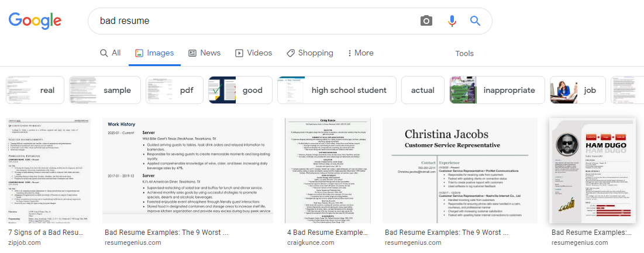
Task: Go to the Shopping tab
Action: click(309, 53)
